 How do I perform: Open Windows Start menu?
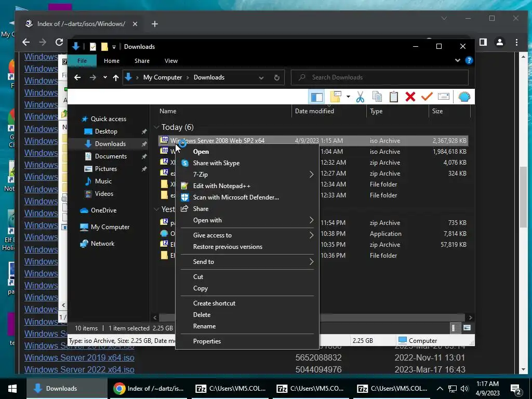12,389
